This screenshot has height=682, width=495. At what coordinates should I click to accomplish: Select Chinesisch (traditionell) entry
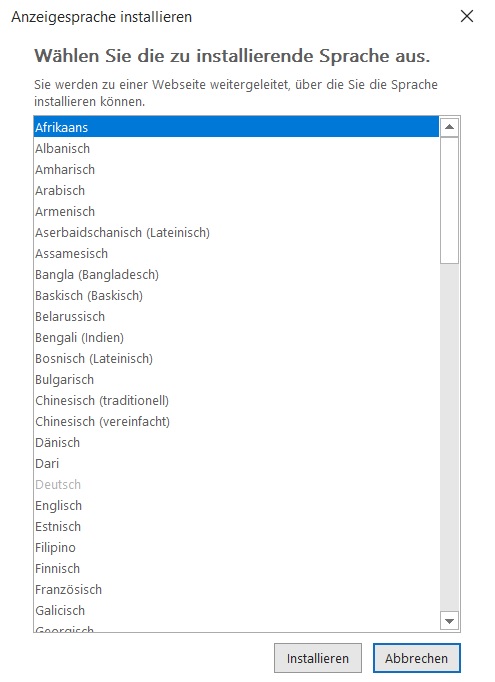point(236,401)
